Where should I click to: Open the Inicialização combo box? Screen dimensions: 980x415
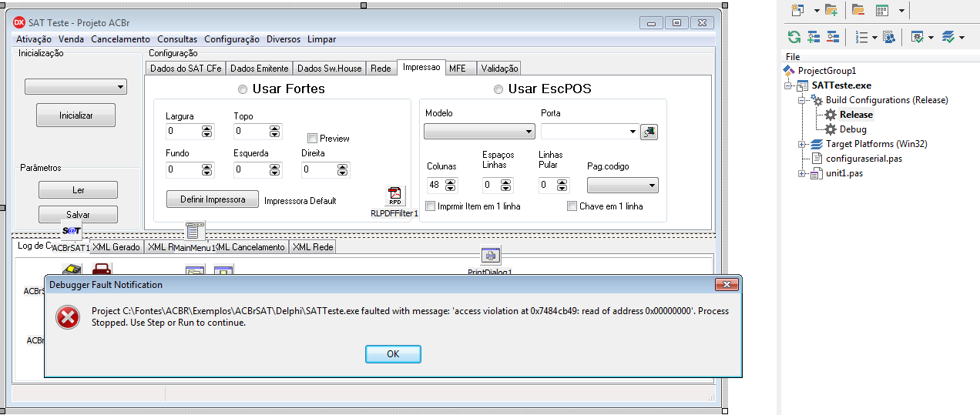76,87
